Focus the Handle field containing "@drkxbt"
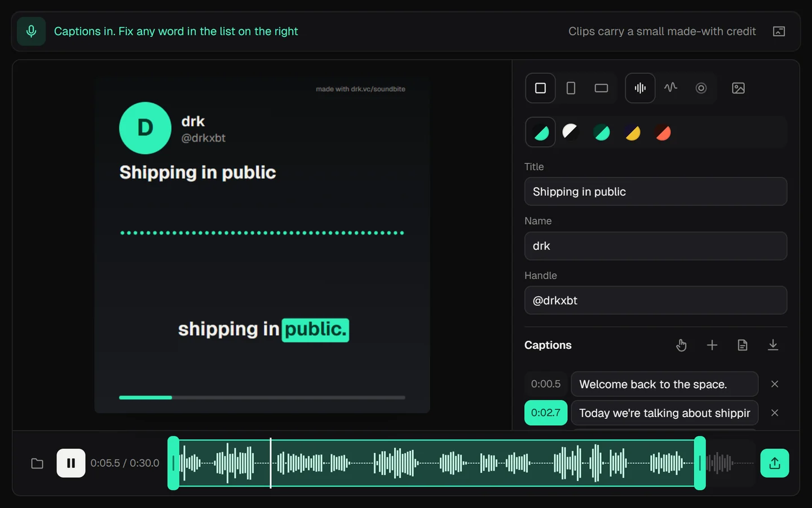The image size is (812, 508). (656, 300)
